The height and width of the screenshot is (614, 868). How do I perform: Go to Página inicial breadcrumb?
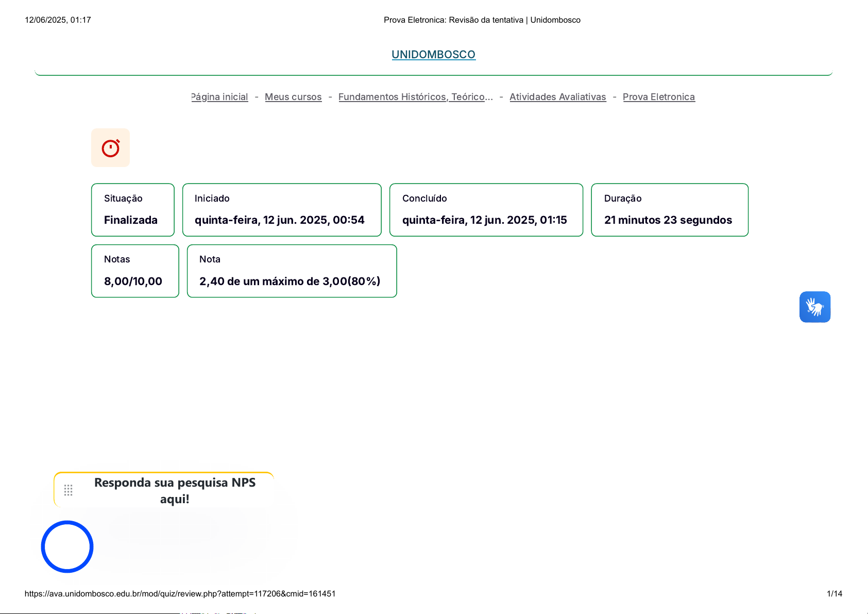[x=220, y=97]
